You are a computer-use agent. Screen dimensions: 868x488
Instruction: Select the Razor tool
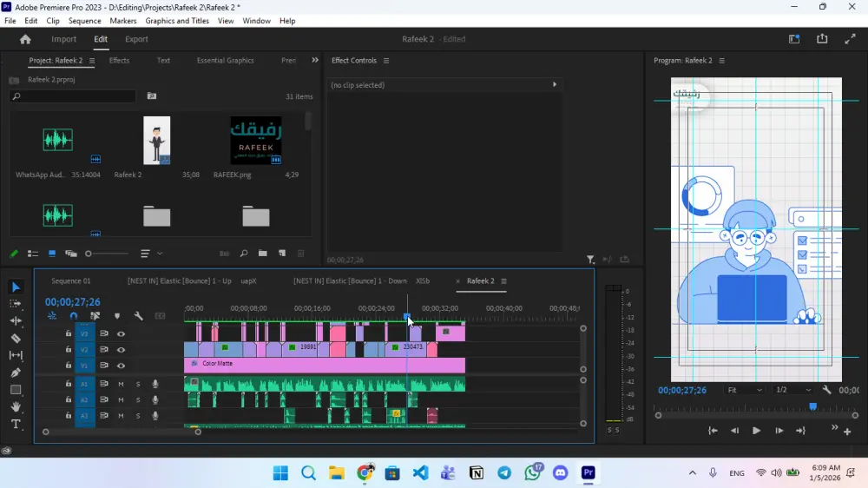16,338
